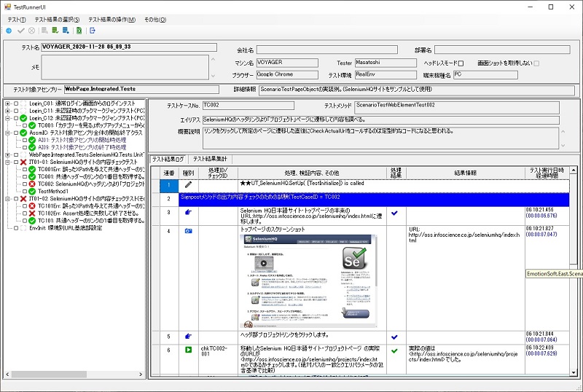583x392 pixels.
Task: Click the SeleniumHQ top page screenshot thumbnail
Action: point(308,281)
